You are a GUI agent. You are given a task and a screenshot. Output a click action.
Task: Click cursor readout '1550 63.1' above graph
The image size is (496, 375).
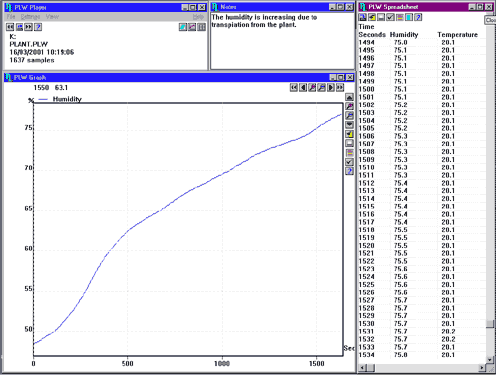point(51,88)
